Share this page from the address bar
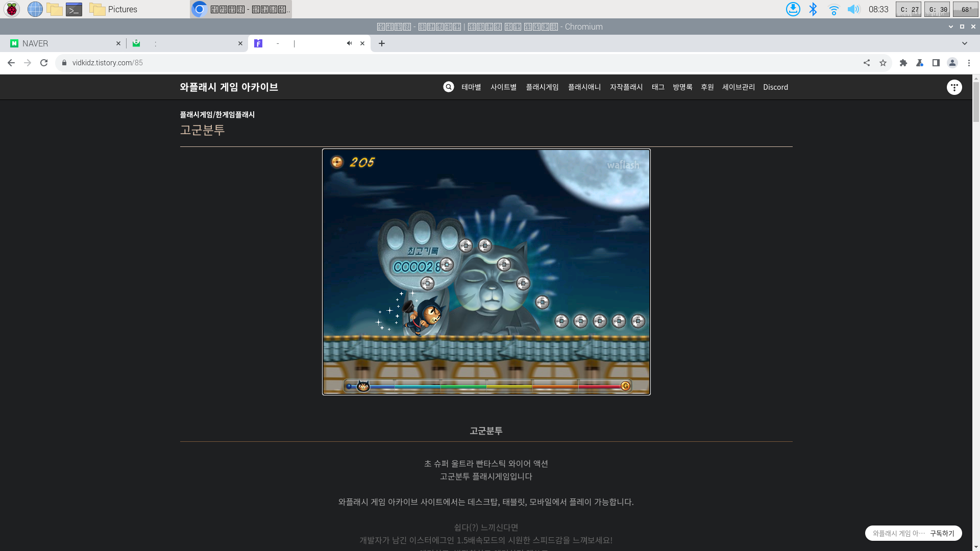The image size is (980, 551). coord(867,63)
